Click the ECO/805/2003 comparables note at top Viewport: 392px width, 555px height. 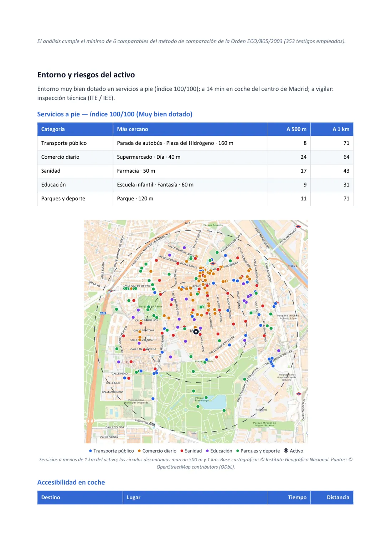click(x=191, y=41)
